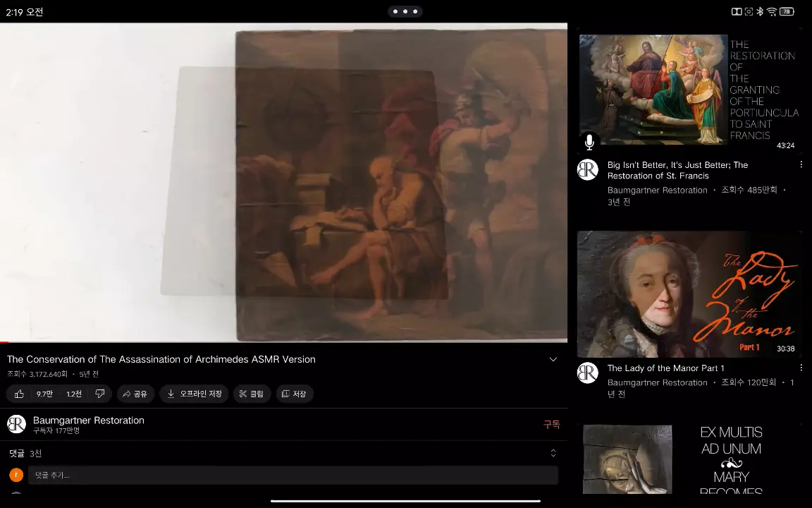812x508 pixels.
Task: Tap the video player to show controls
Action: point(284,182)
